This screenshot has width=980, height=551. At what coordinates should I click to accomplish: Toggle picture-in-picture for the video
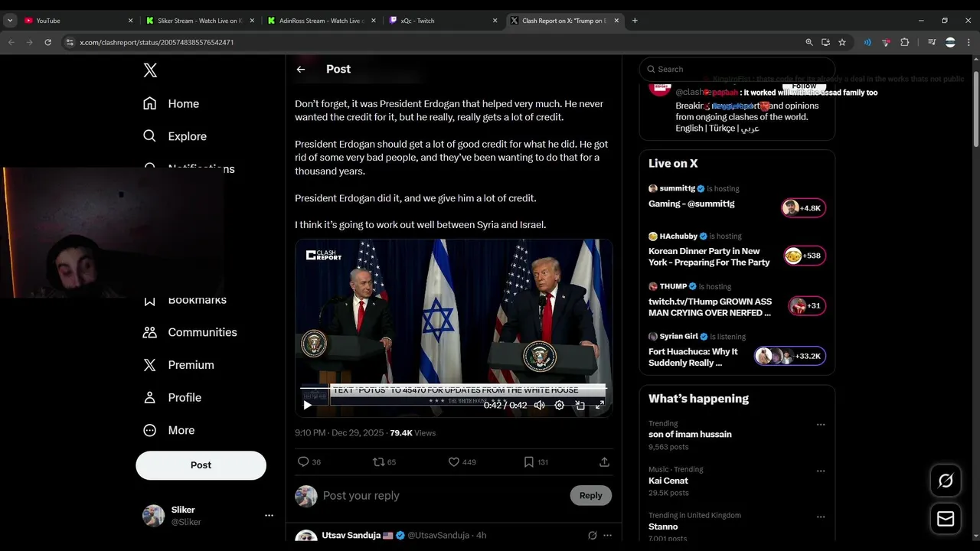(580, 405)
